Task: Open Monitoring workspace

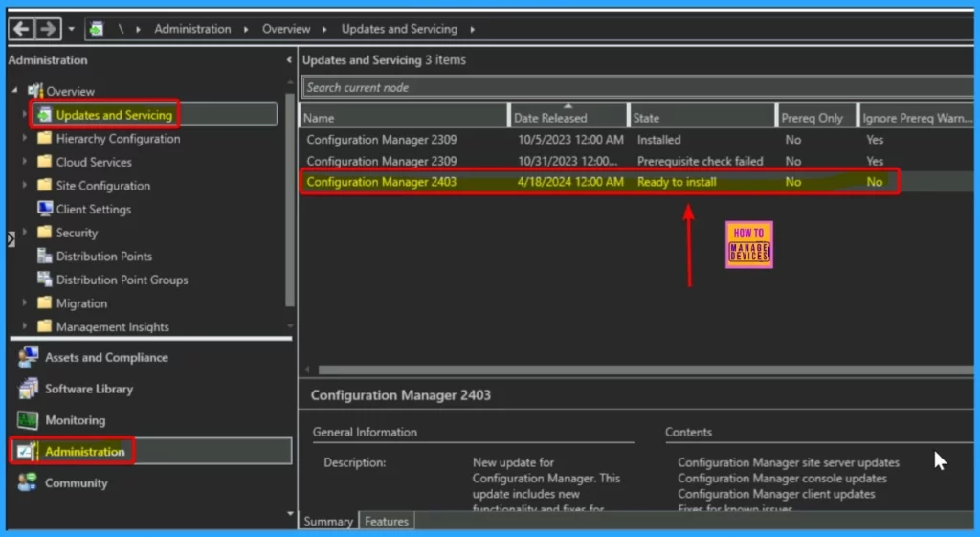Action: (75, 420)
